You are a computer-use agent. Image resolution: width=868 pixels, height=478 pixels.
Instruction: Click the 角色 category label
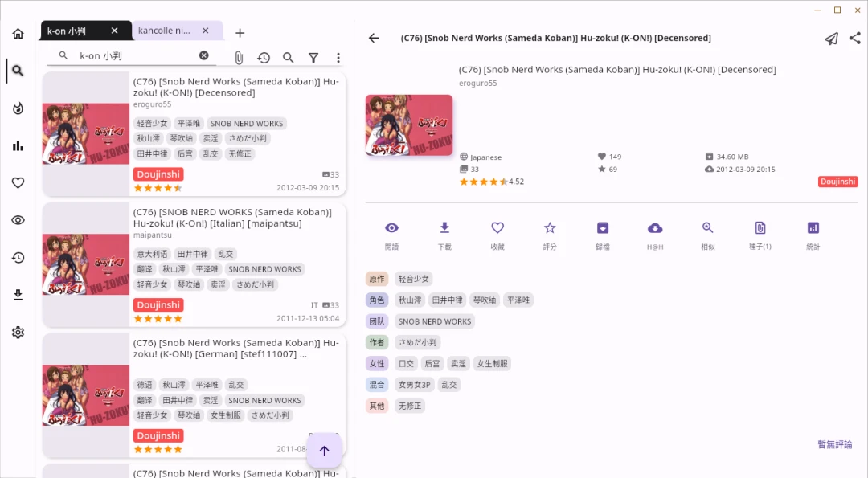pos(377,300)
